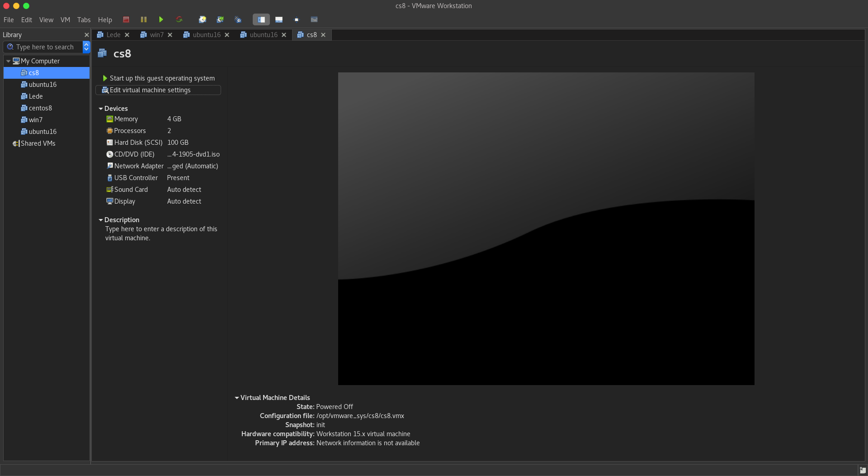Click the Hard Disk value 100 GB
868x476 pixels.
pyautogui.click(x=178, y=143)
